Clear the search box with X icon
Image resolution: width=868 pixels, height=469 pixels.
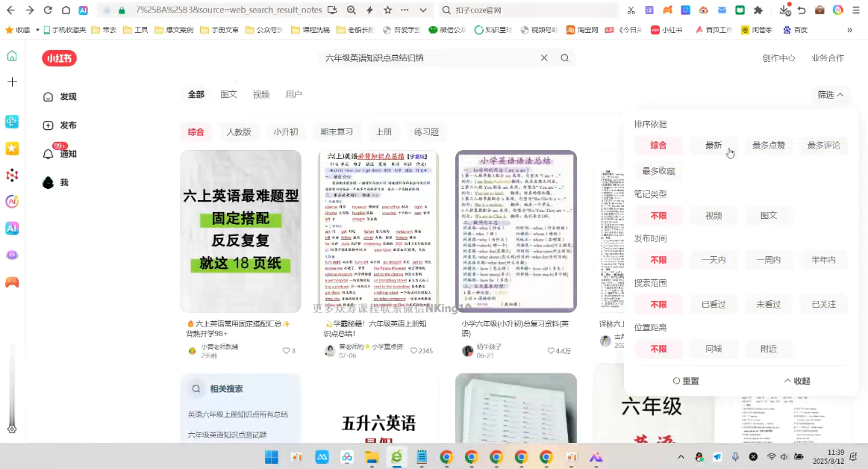pyautogui.click(x=544, y=58)
